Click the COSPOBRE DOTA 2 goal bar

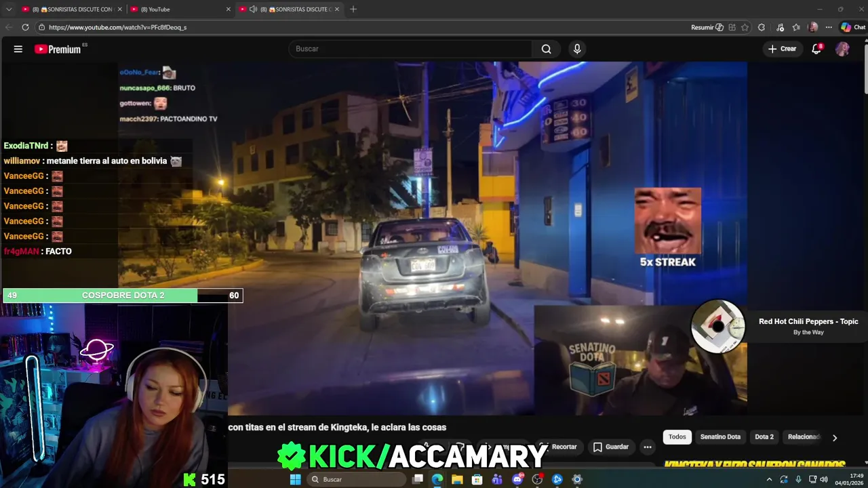[123, 296]
